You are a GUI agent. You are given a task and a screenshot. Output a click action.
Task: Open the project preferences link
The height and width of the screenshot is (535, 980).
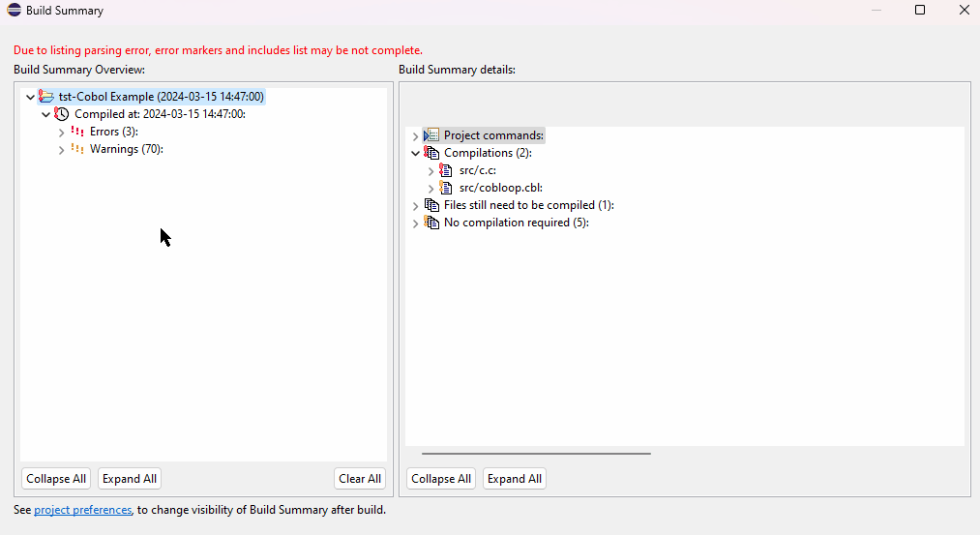click(82, 510)
